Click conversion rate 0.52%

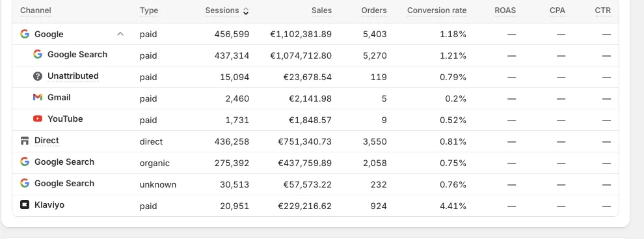point(453,120)
